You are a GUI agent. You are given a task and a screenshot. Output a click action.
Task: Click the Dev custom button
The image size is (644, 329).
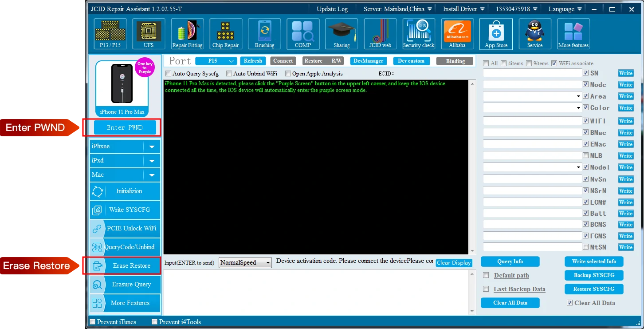[411, 61]
